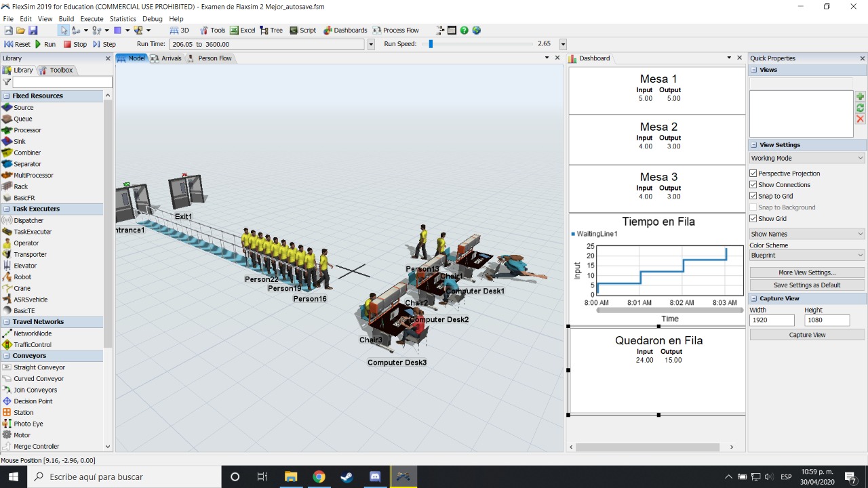This screenshot has height=488, width=868.
Task: Click the Open file folder icon
Action: (x=20, y=30)
